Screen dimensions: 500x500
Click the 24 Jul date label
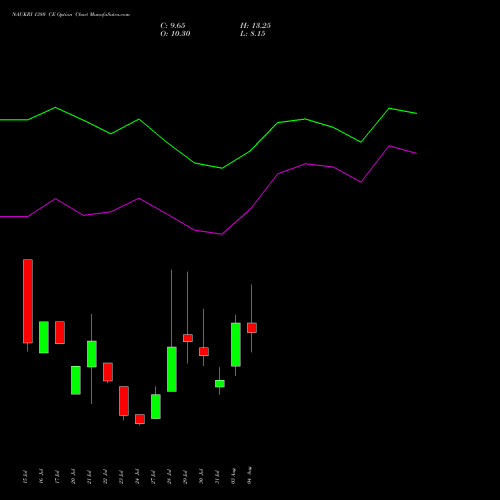pyautogui.click(x=137, y=477)
